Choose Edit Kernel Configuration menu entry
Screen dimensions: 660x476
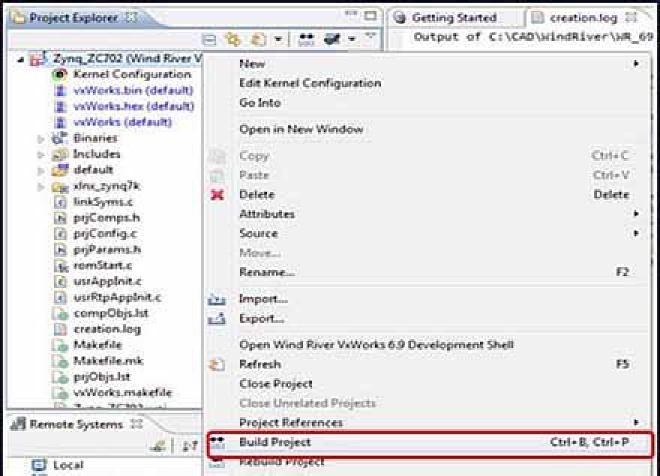tap(310, 83)
